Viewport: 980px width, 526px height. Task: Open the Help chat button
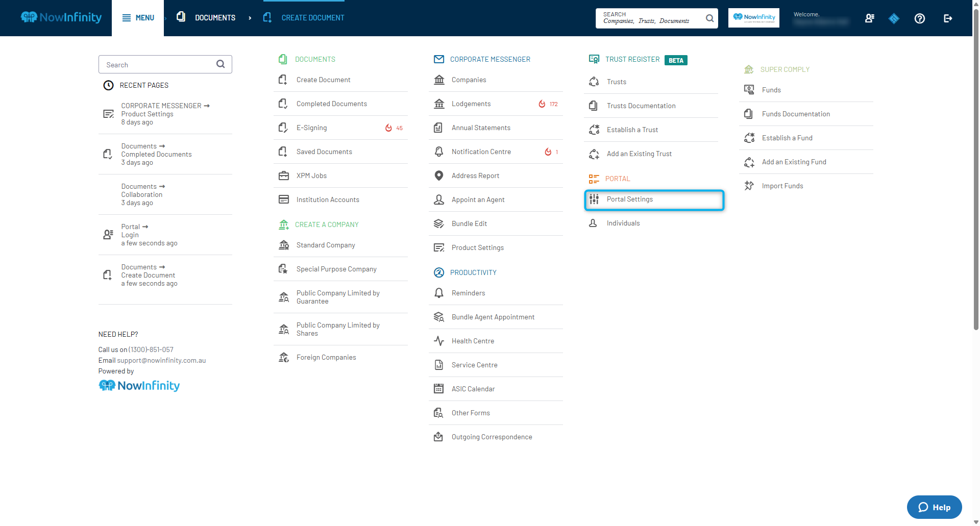[x=934, y=507]
